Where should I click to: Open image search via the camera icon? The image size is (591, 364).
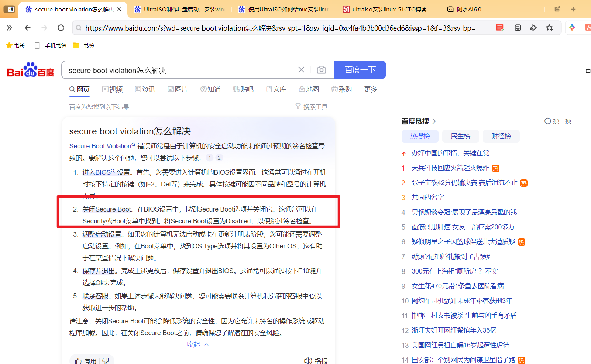click(x=322, y=70)
